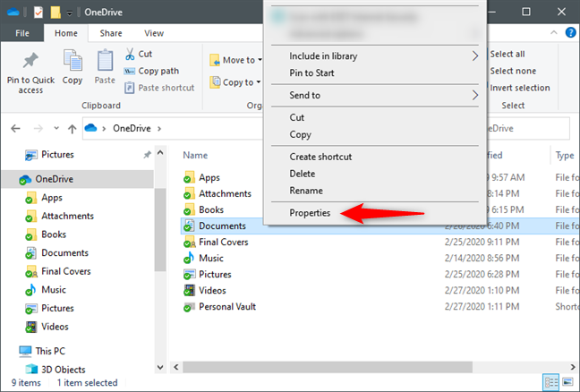Select Books in navigation pane
The width and height of the screenshot is (580, 392).
click(x=54, y=234)
